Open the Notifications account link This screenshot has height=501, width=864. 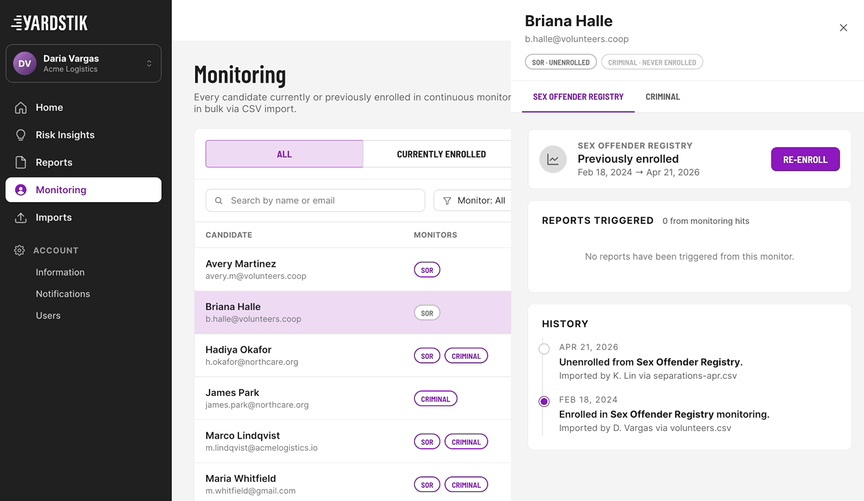63,294
